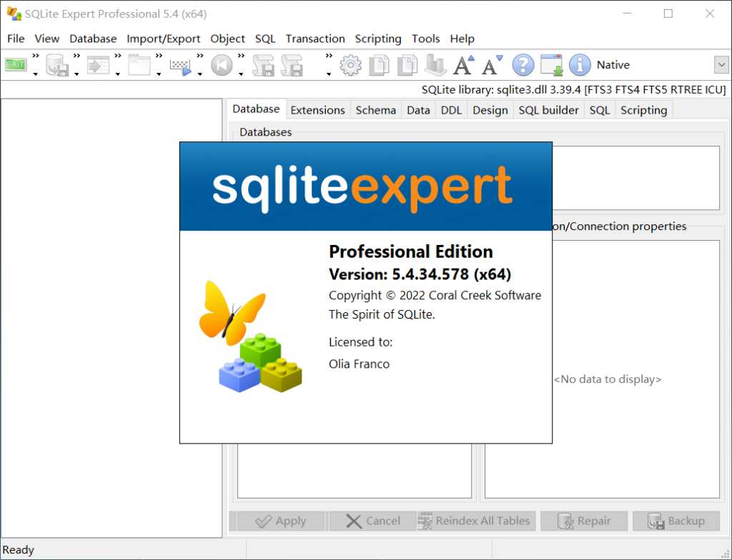Image resolution: width=732 pixels, height=560 pixels.
Task: Click the decrease font size icon
Action: coord(490,65)
